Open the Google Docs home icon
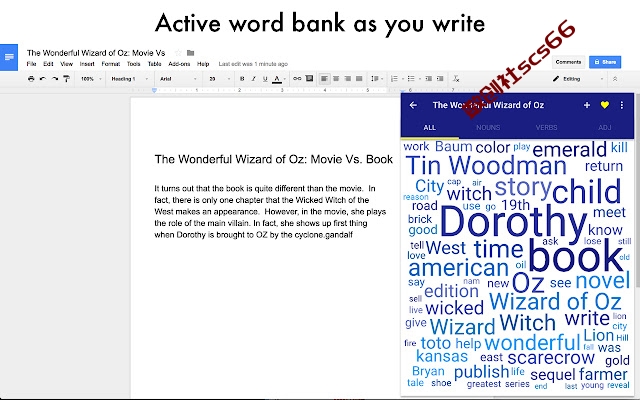The width and height of the screenshot is (640, 400). coord(9,57)
